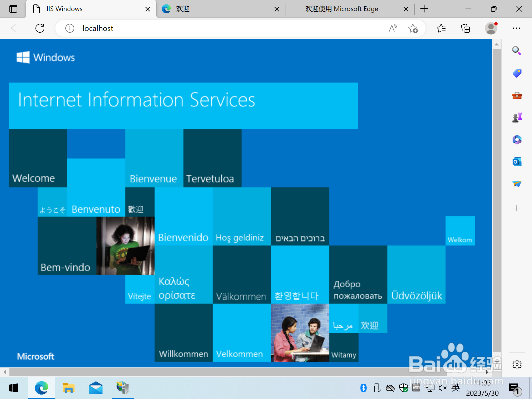Switch to the IIS Windows tab
The width and height of the screenshot is (532, 399).
point(91,9)
